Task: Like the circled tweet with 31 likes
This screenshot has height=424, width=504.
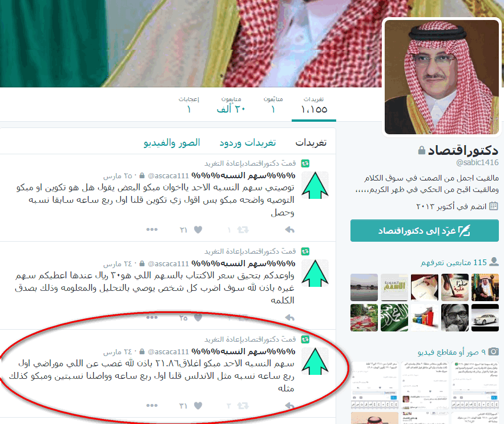Action: coord(198,406)
